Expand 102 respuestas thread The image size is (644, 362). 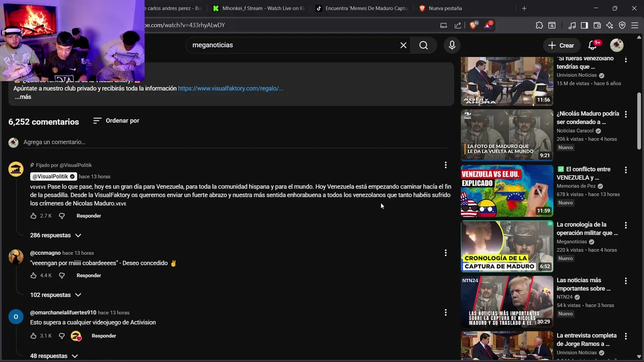(55, 295)
